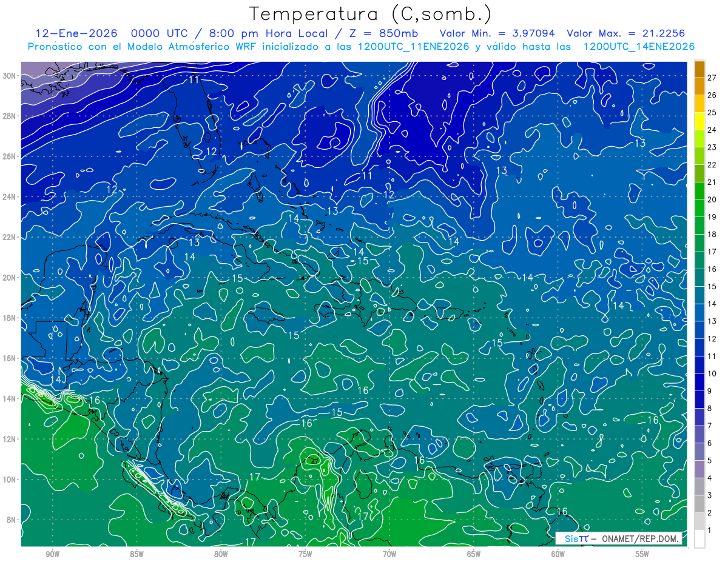
Task: Click the 70W longitude axis label
Action: coord(389,554)
